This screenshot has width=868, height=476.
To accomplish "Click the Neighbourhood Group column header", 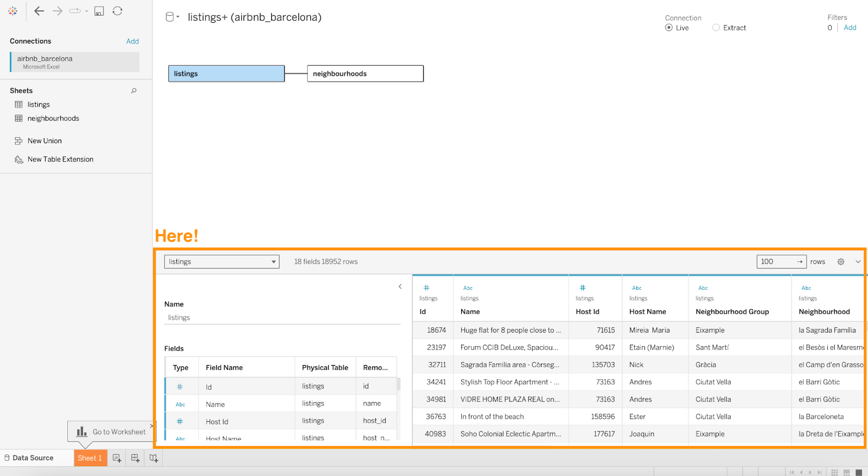I will pos(732,312).
